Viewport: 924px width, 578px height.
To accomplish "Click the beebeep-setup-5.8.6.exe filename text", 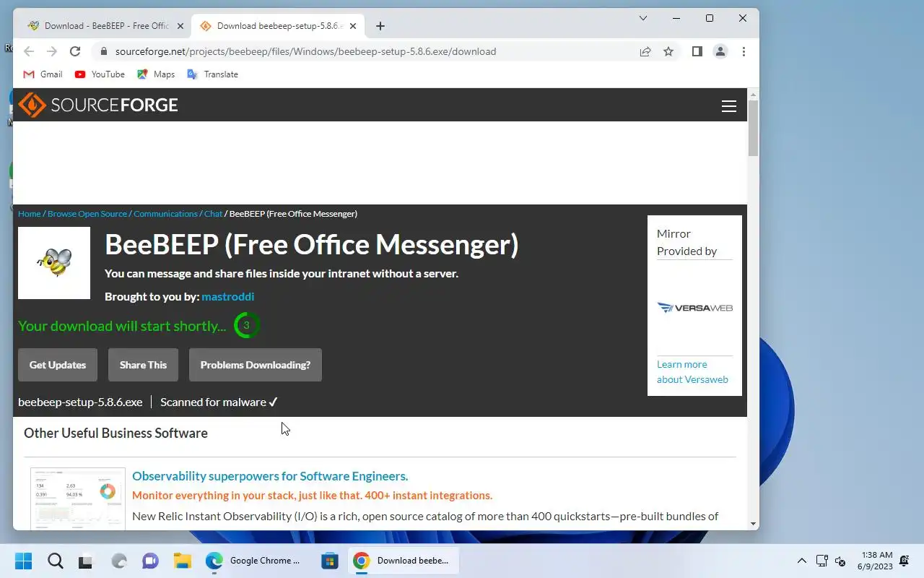I will [80, 402].
